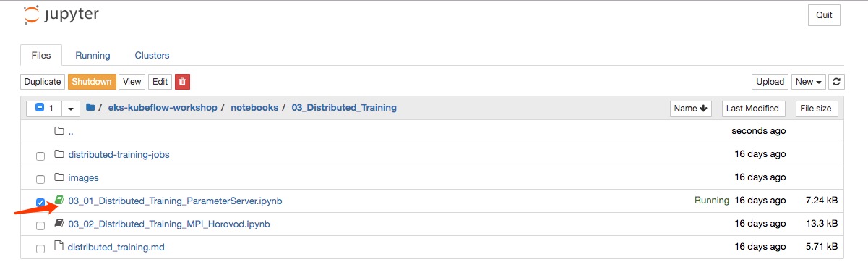Click the root folder icon in breadcrumb
Viewport: 868px width, 270px height.
click(90, 108)
